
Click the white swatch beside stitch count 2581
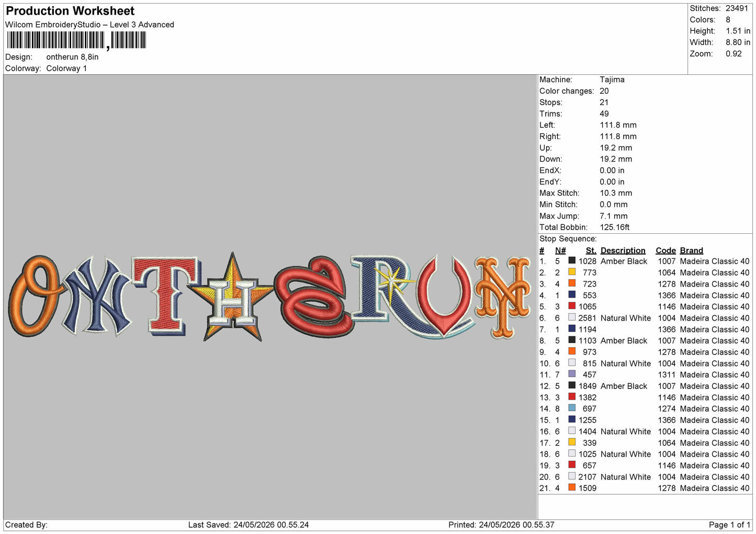pos(572,317)
